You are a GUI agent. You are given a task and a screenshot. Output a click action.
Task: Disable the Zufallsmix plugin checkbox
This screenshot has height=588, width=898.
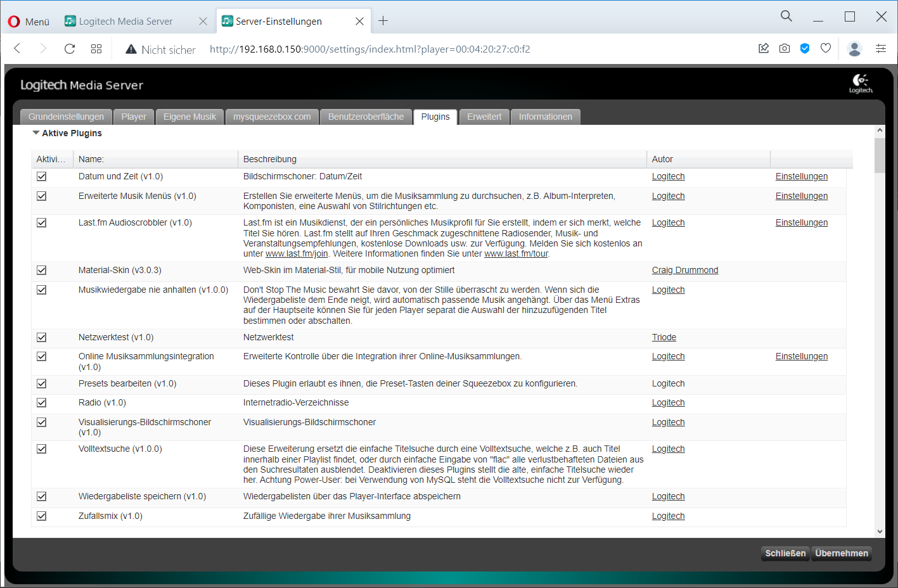tap(42, 516)
